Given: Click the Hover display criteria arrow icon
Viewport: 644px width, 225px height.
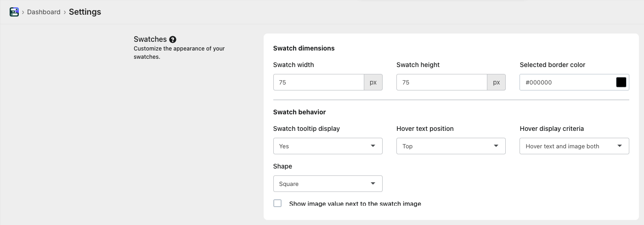Looking at the screenshot, I should point(620,146).
